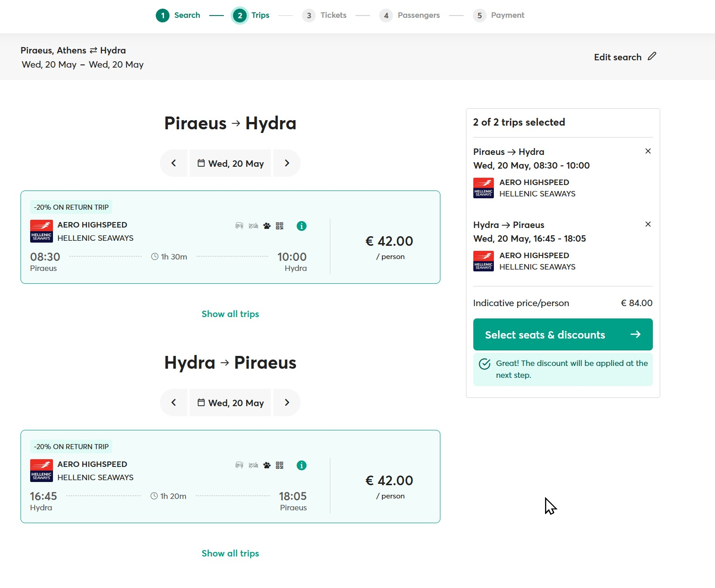Go to next day for Piraeus to Hydra
The image size is (715, 588).
(287, 163)
